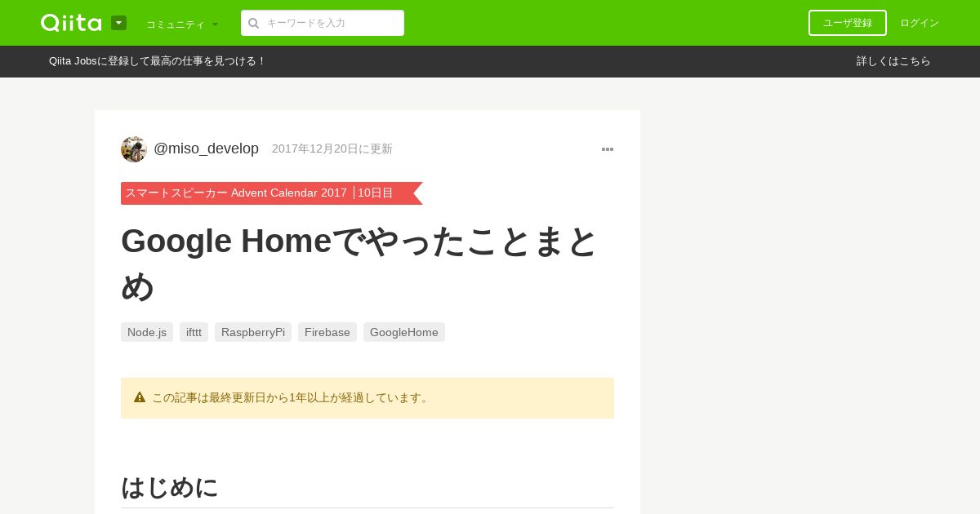Select the GoogleHome tag
980x514 pixels.
coord(404,332)
